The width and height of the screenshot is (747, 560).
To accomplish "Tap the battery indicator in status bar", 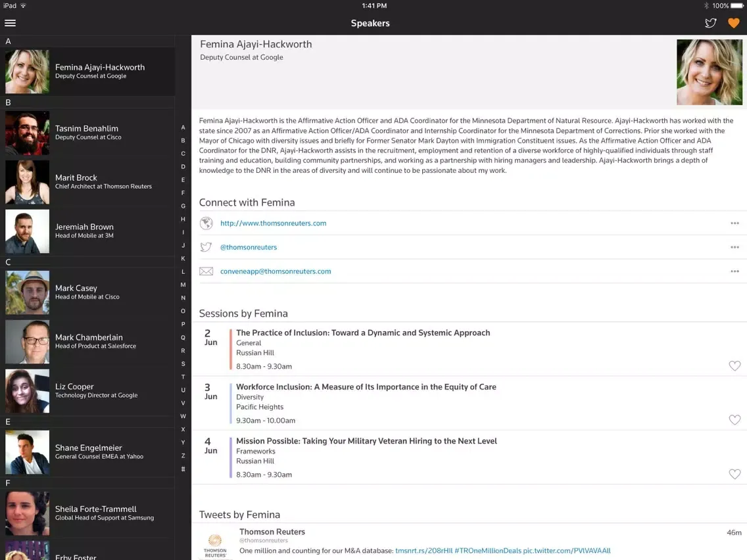I will click(737, 6).
